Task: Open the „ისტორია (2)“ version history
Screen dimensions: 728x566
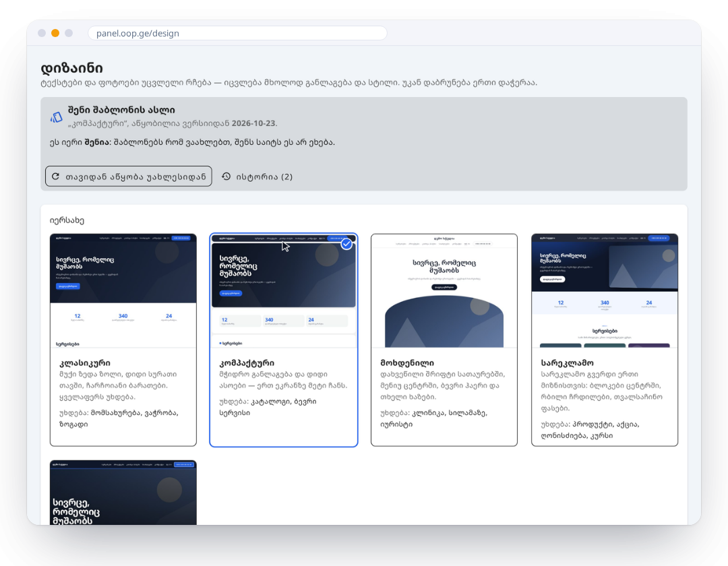Action: (257, 177)
